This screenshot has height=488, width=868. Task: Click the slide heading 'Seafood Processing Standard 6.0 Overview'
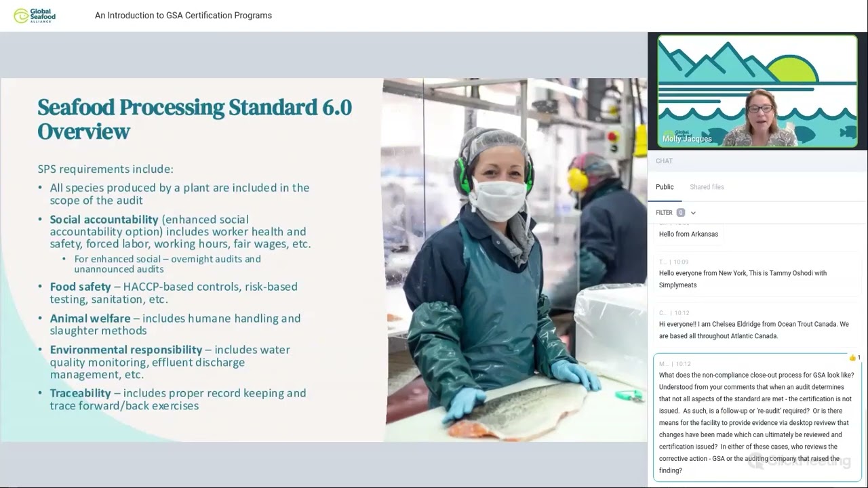coord(195,119)
